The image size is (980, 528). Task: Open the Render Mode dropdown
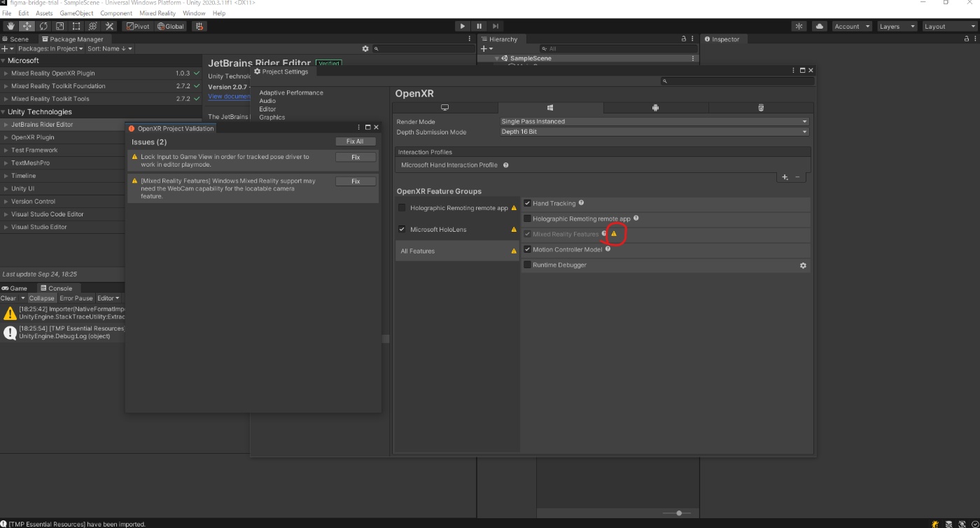(654, 121)
